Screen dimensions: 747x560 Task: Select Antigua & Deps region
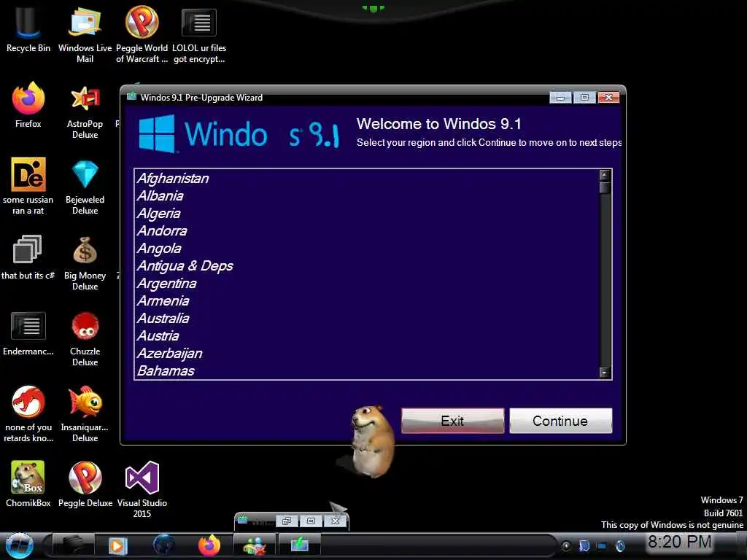(x=366, y=265)
